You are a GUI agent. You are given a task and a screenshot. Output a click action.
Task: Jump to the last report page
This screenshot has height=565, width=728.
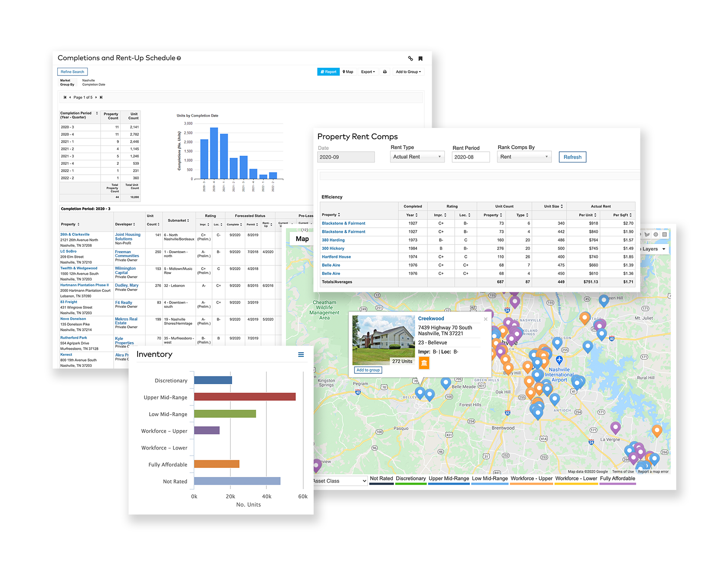click(x=101, y=98)
